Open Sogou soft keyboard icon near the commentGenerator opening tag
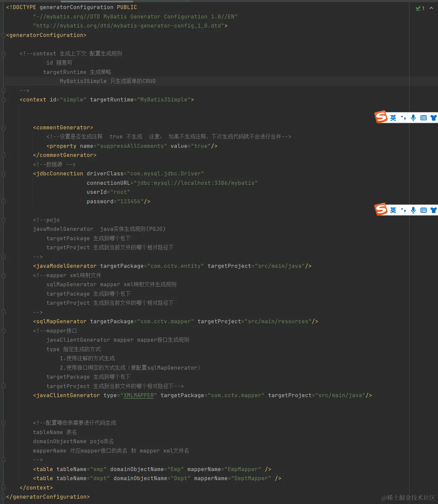The width and height of the screenshot is (438, 504). 424,118
